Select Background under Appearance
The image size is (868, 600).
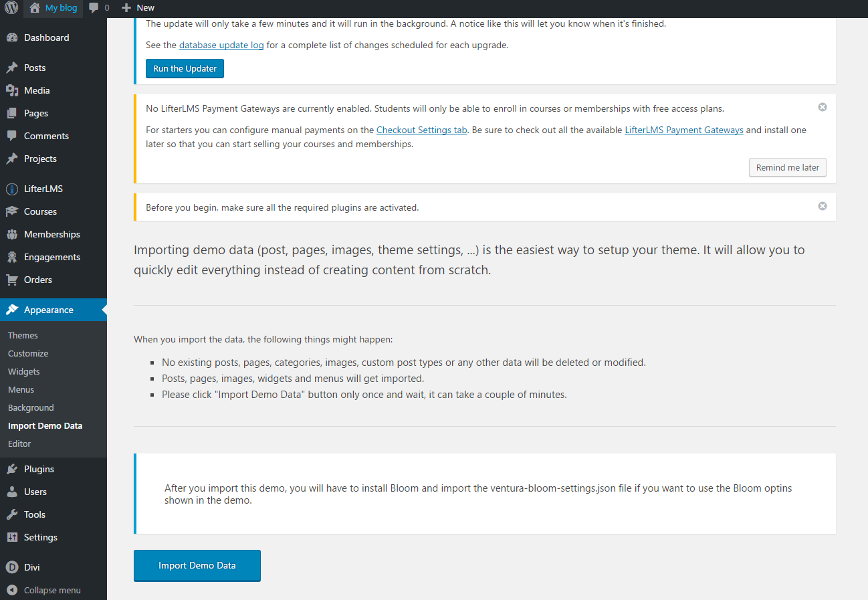31,407
